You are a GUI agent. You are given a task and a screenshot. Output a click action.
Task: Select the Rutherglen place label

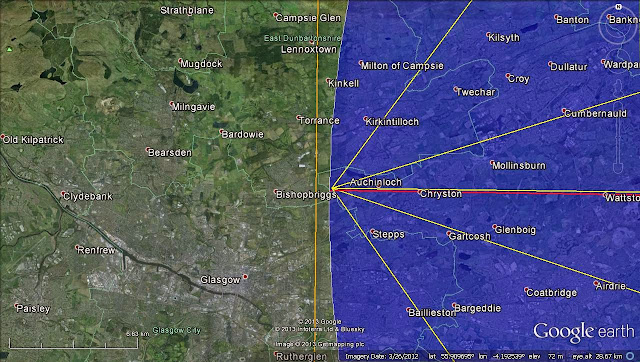302,356
